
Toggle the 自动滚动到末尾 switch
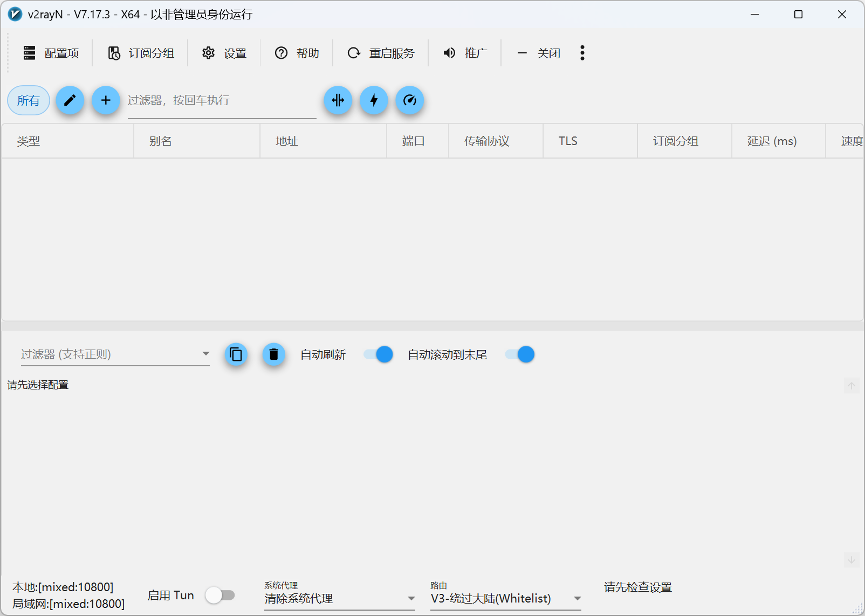click(520, 354)
